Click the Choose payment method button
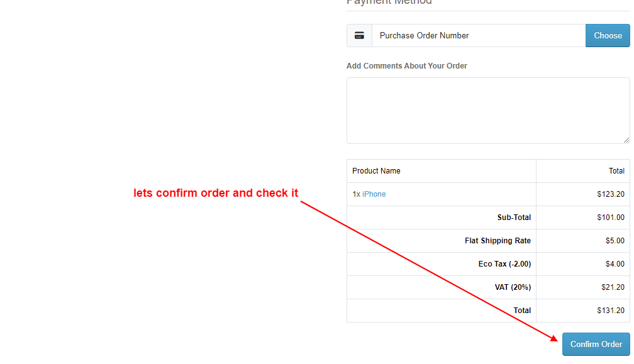634x364 pixels. click(x=608, y=36)
